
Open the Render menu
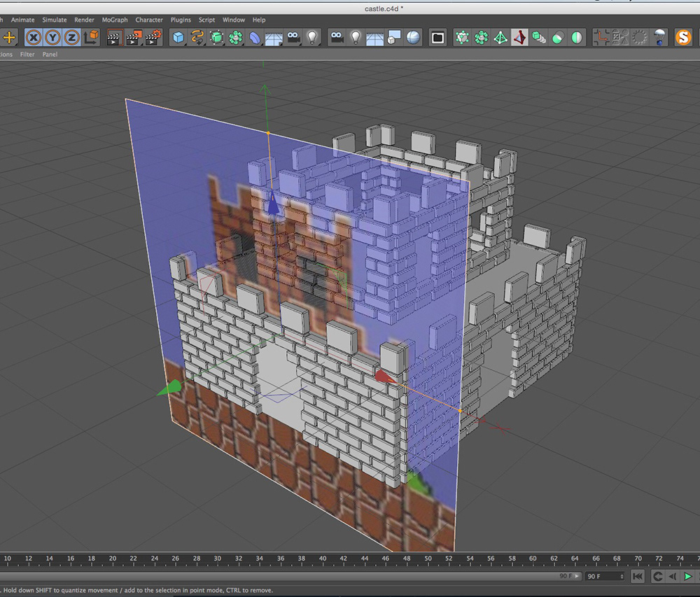pos(85,20)
